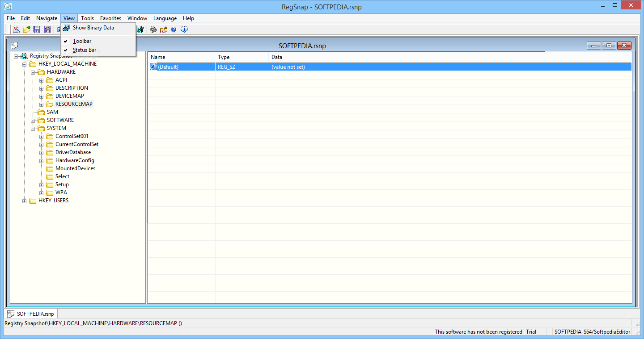Screen dimensions: 644x339
Task: Select the REG_SZ type cell
Action: pos(242,67)
